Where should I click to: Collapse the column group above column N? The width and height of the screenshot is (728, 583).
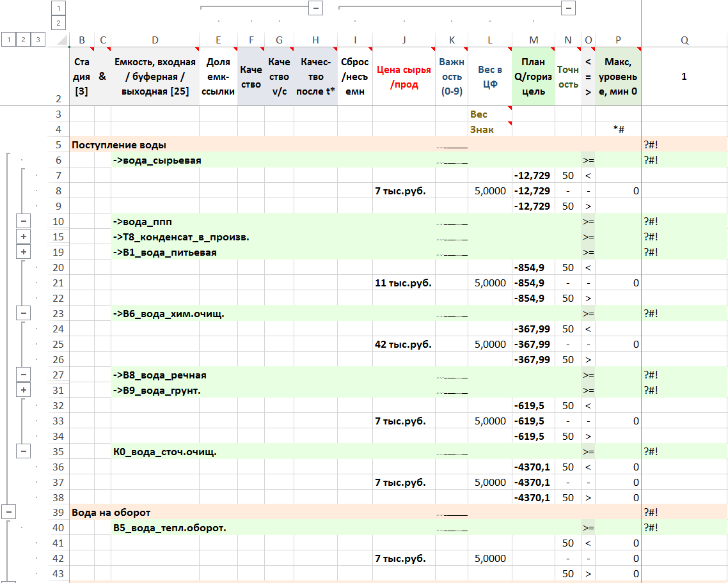[568, 8]
